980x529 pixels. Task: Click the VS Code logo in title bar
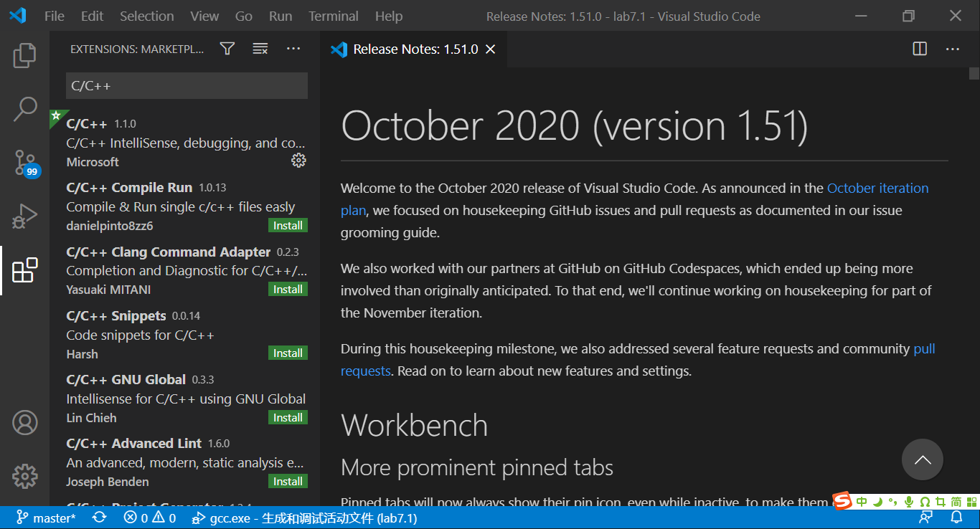17,16
